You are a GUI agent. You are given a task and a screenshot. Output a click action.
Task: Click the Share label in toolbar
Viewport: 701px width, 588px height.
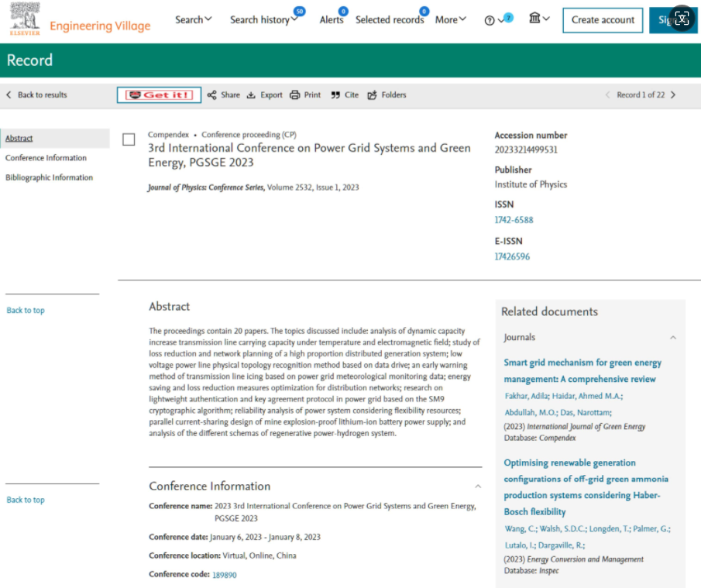point(230,95)
